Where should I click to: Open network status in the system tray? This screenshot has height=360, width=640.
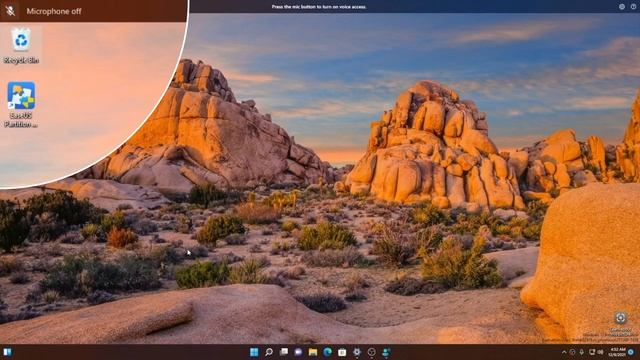pos(592,352)
